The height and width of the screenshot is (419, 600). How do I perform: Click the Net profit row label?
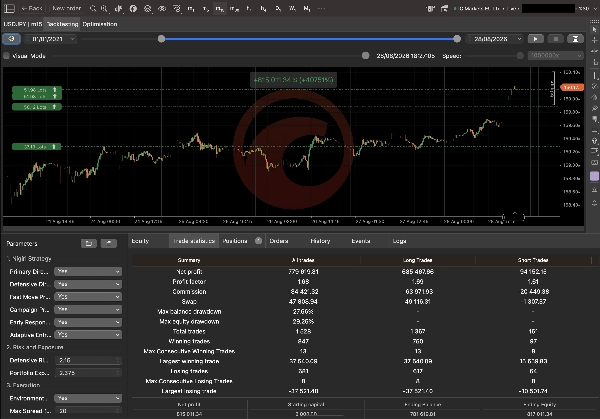click(x=189, y=272)
